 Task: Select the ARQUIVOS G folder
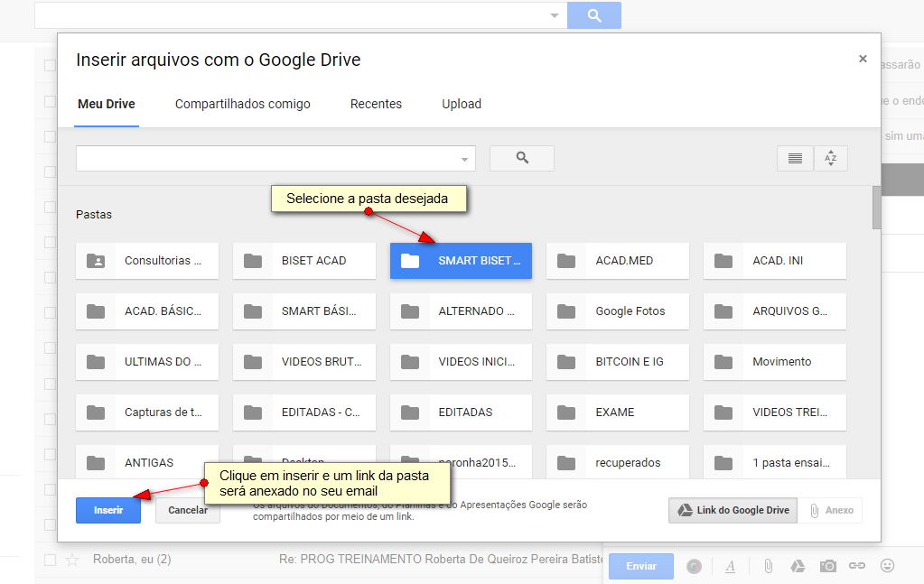pyautogui.click(x=775, y=311)
